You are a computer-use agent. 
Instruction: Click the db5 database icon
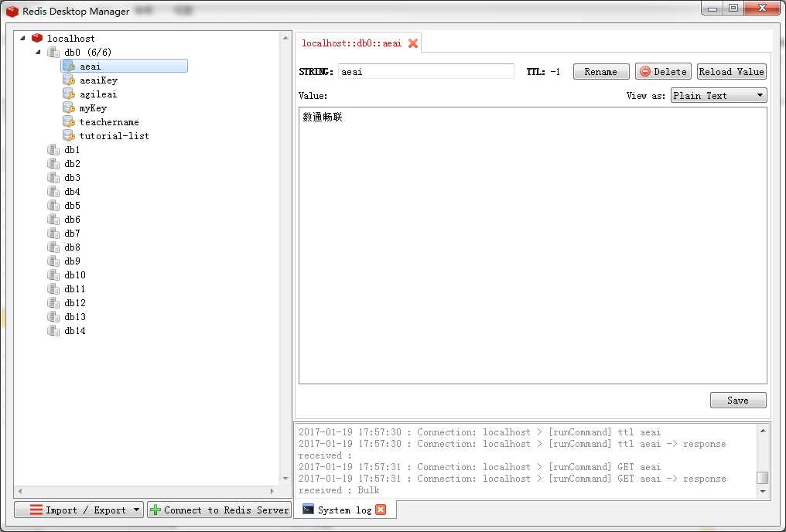pos(53,206)
